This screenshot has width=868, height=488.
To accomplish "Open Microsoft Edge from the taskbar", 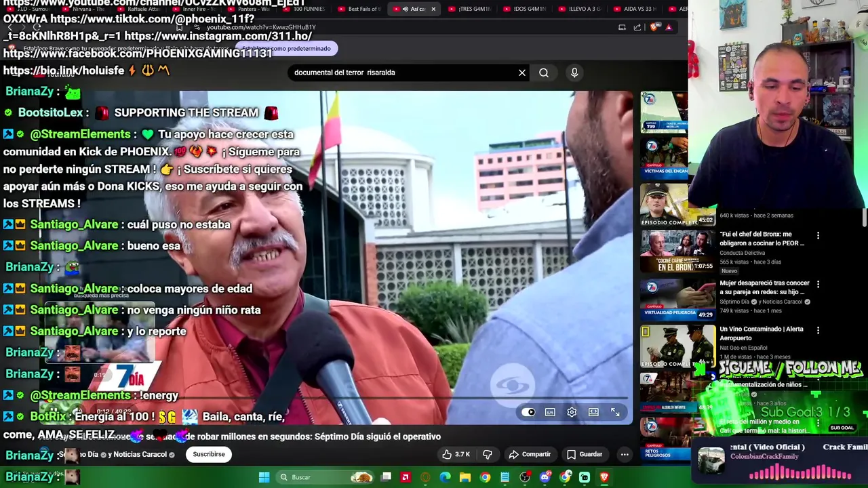I will (445, 477).
